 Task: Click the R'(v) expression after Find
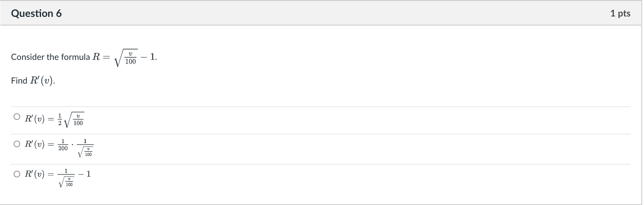point(42,81)
